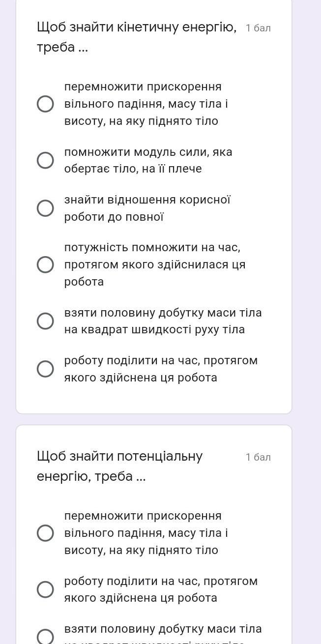Select 'перемножити прискорення' radio in potential energy question
Image resolution: width=321 pixels, height=644 pixels.
(x=45, y=533)
